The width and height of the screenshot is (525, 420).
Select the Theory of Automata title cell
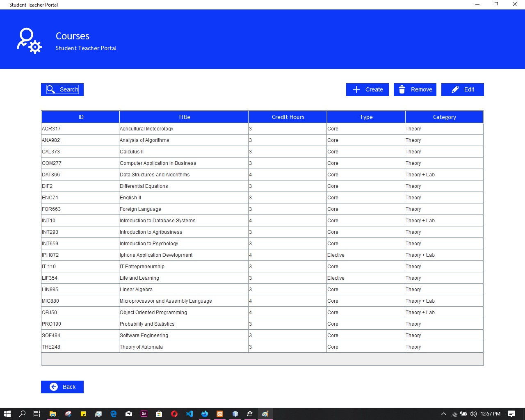[184, 347]
